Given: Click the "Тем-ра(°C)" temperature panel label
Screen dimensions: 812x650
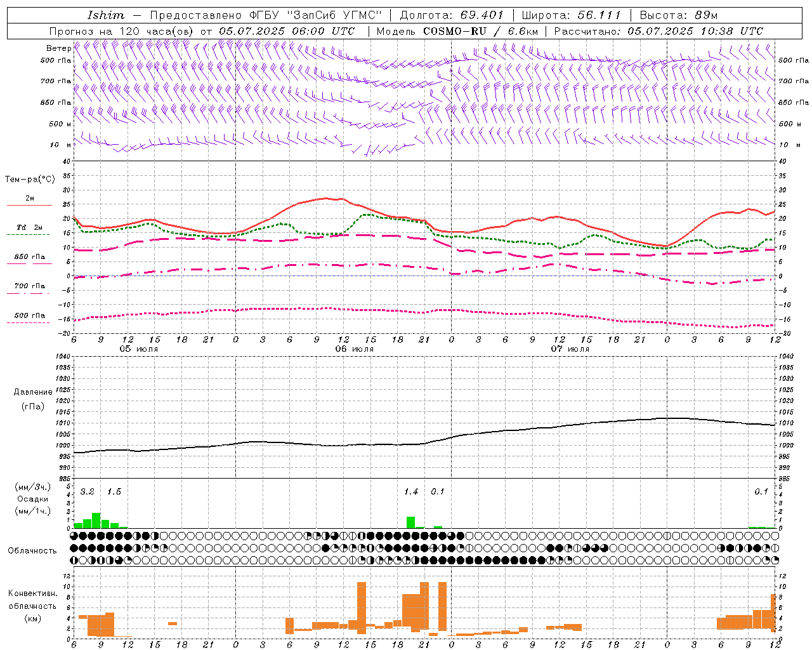Looking at the screenshot, I should tap(30, 180).
